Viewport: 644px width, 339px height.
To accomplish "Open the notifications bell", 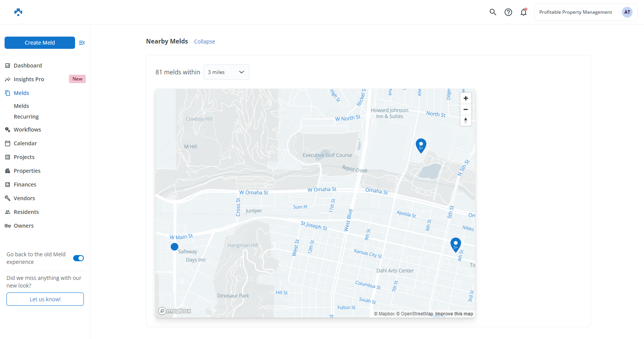I will 524,12.
